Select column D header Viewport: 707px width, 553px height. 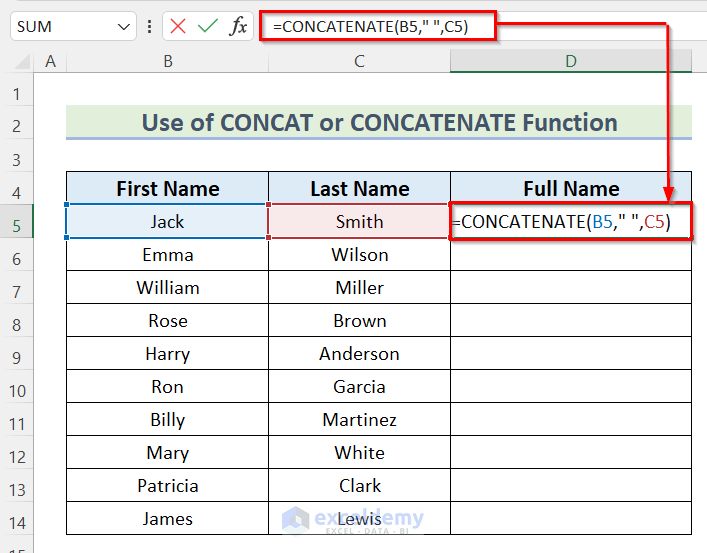(570, 62)
